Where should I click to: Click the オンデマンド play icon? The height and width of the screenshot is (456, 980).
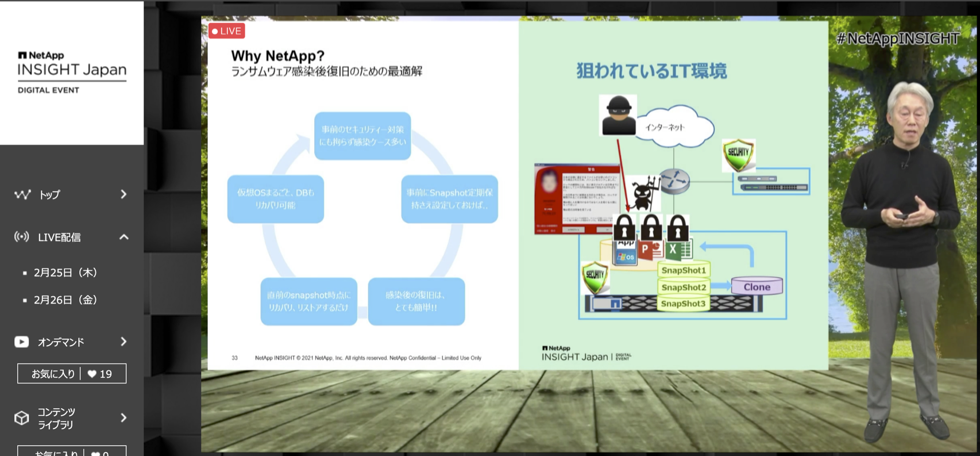[x=22, y=342]
